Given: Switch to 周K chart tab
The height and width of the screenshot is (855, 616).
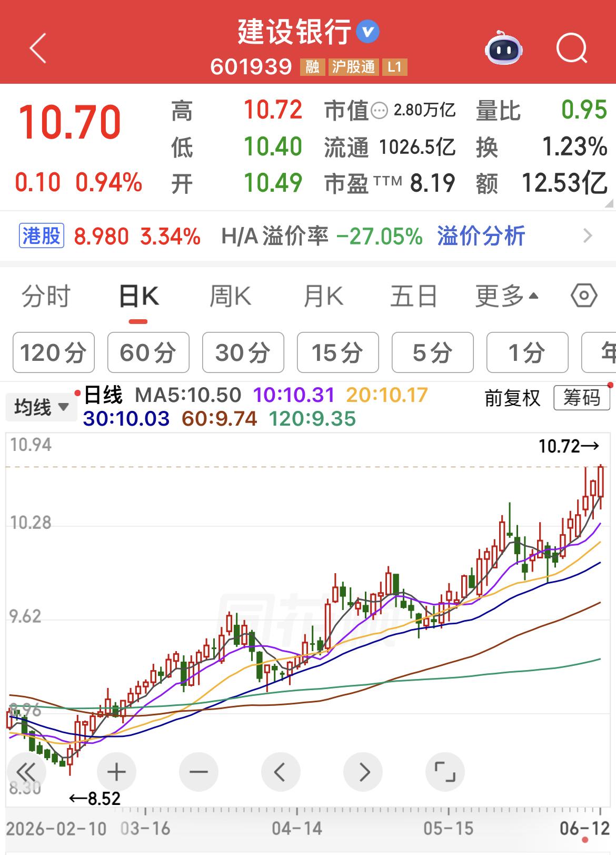Looking at the screenshot, I should pyautogui.click(x=230, y=296).
